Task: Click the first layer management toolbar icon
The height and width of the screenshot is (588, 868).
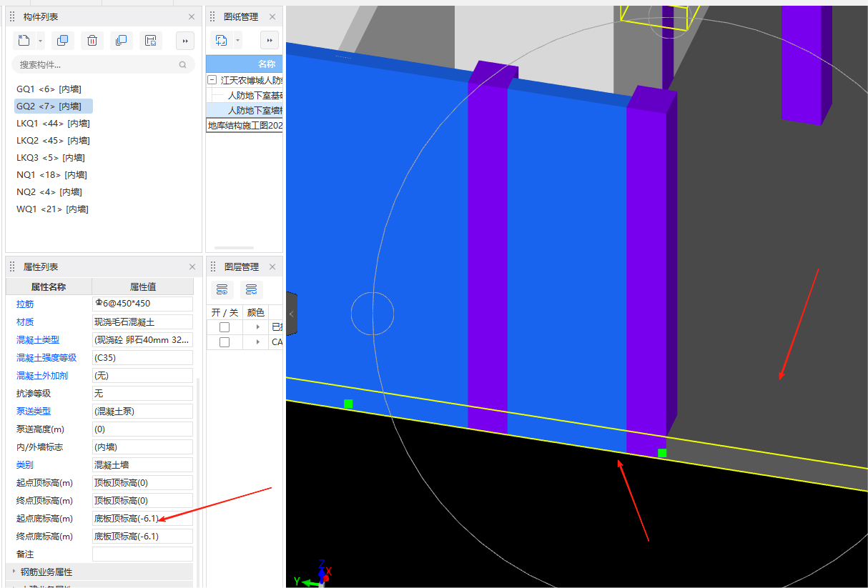Action: point(222,290)
